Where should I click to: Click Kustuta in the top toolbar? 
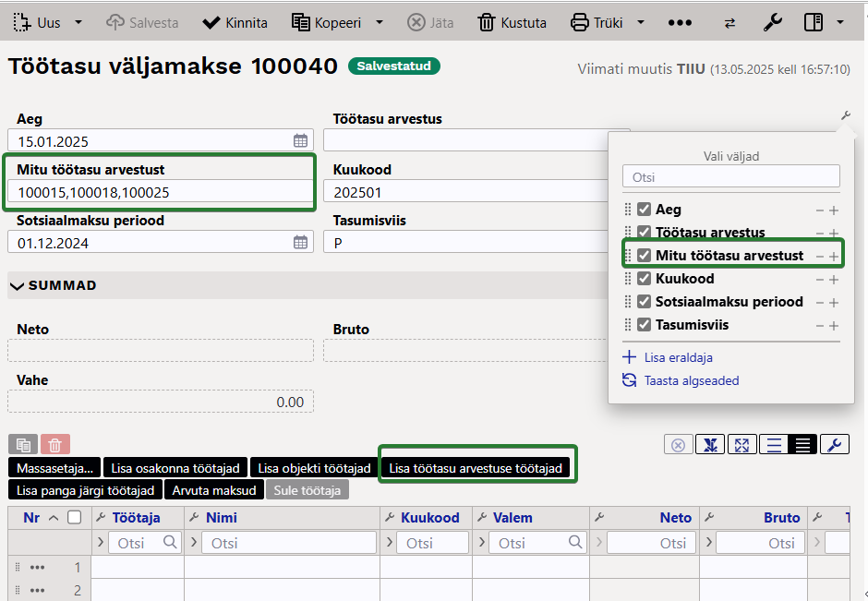tap(512, 23)
